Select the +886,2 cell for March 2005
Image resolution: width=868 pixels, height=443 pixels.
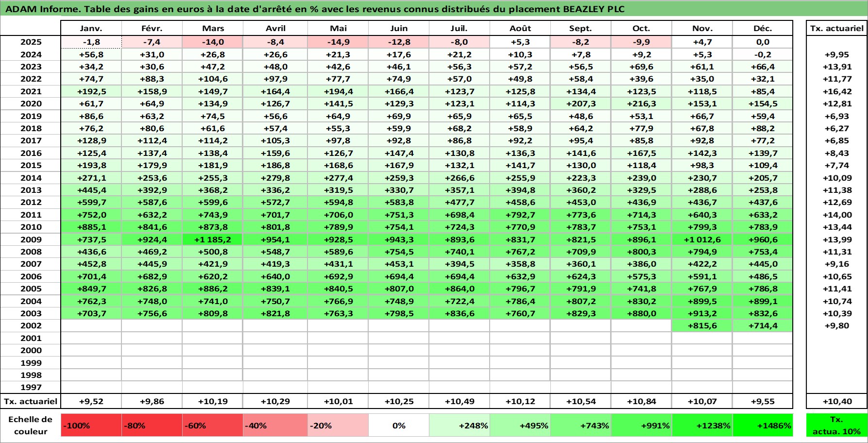point(212,289)
